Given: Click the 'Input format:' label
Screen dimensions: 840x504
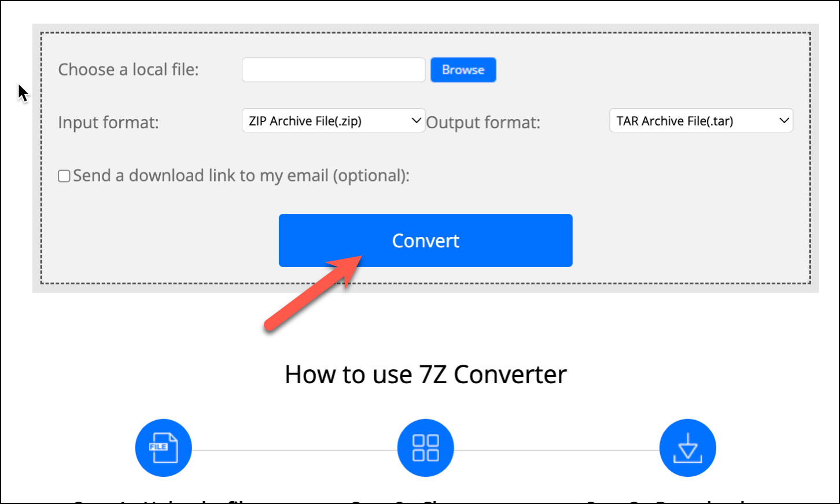Looking at the screenshot, I should [109, 123].
